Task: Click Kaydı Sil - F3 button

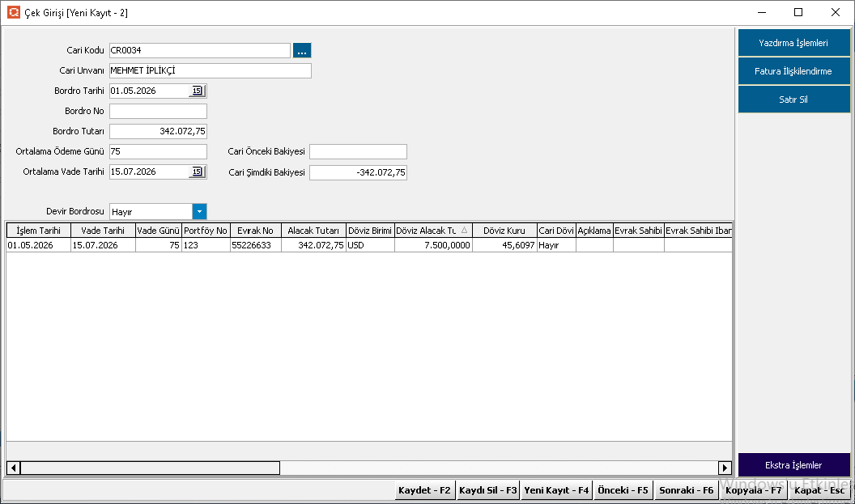Action: coord(488,490)
